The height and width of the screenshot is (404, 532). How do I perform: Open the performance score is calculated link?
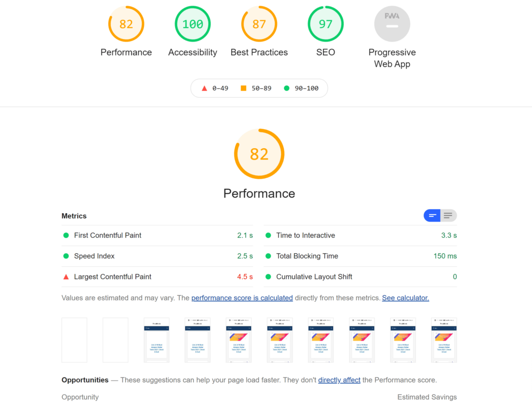(242, 297)
